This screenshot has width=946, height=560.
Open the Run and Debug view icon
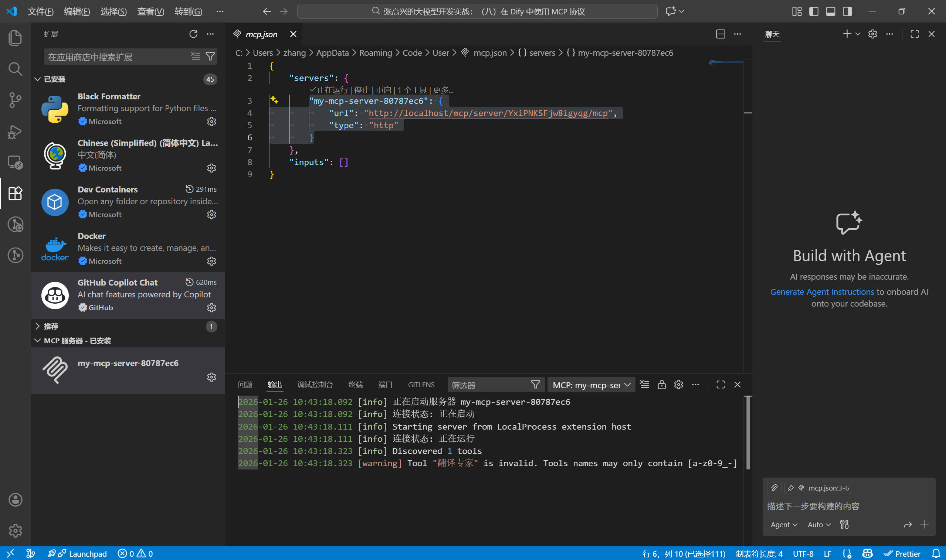[x=15, y=132]
